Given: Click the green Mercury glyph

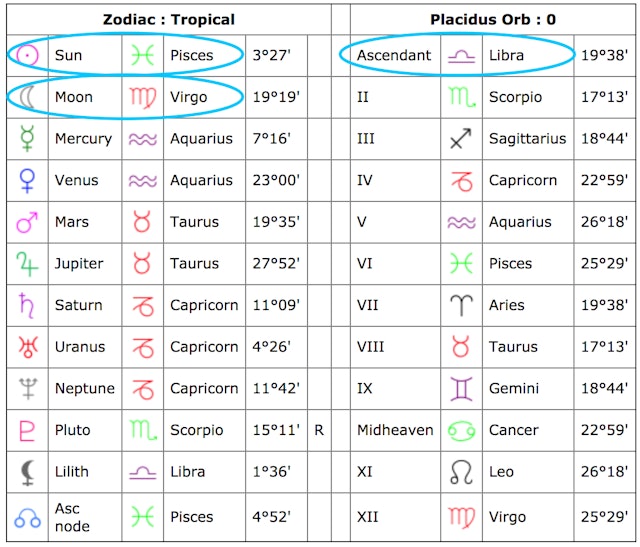Looking at the screenshot, I should 27,138.
